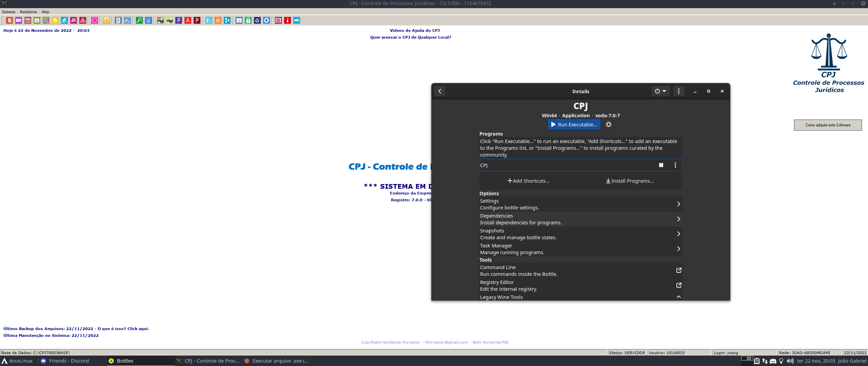
Task: Click the workspace pager in the taskbar
Action: pos(747,359)
